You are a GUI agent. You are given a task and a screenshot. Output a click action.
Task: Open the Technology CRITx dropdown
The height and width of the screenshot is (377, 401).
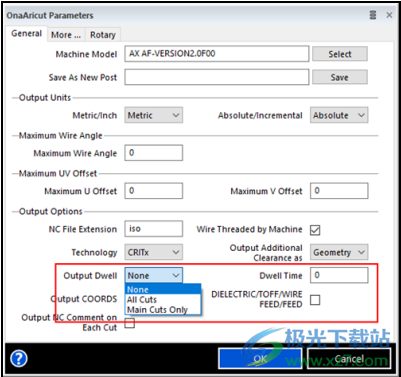154,252
